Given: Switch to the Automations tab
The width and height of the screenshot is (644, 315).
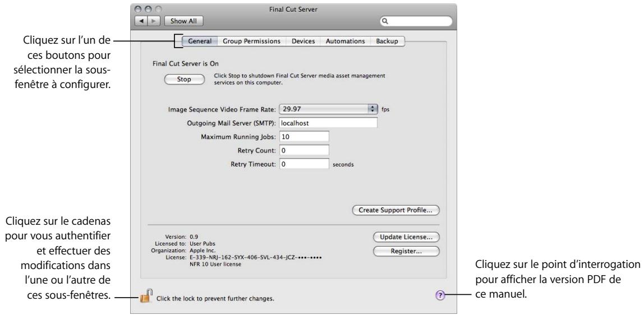Looking at the screenshot, I should (x=345, y=41).
